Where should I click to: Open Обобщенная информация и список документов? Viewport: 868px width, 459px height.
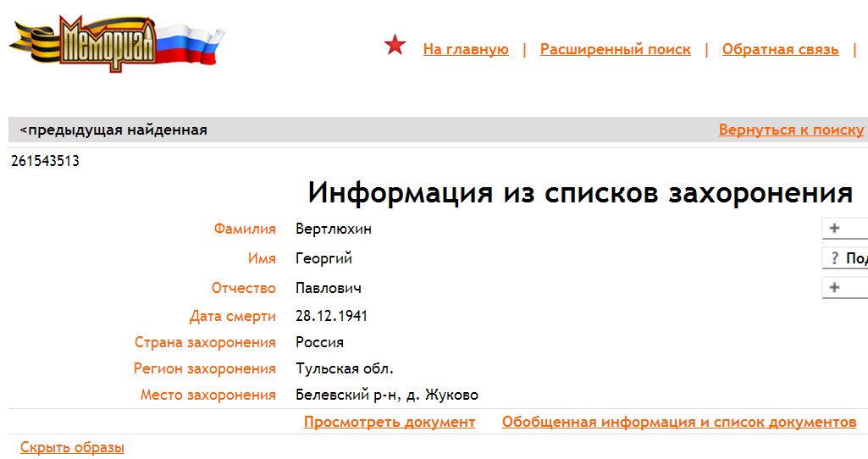tap(679, 422)
